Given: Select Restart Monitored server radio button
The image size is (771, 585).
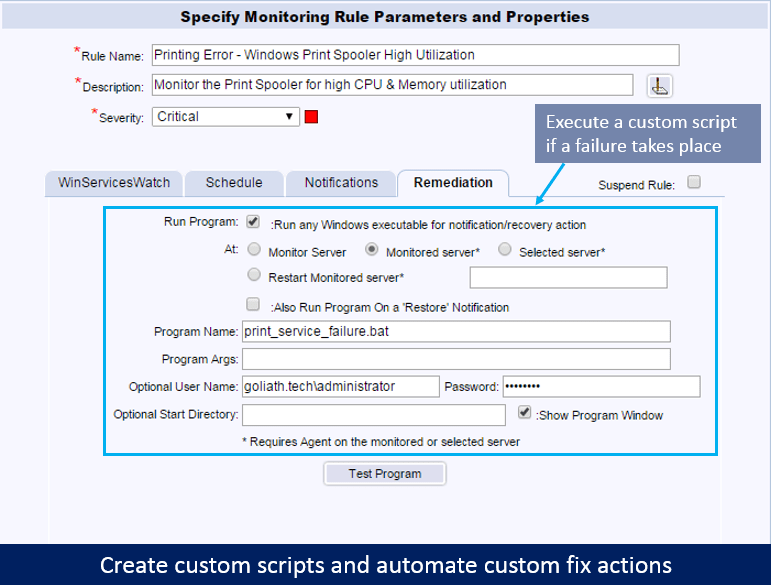Looking at the screenshot, I should click(254, 274).
